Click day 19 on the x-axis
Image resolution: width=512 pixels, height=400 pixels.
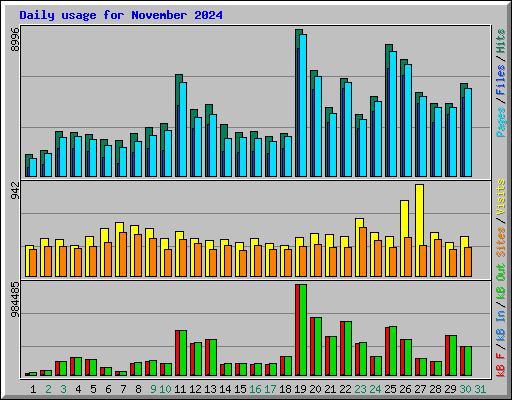click(300, 389)
